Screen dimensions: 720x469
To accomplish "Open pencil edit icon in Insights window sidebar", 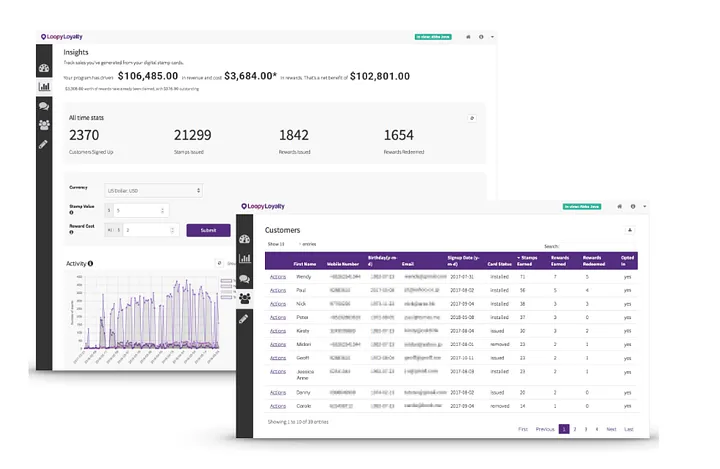I will tap(43, 144).
